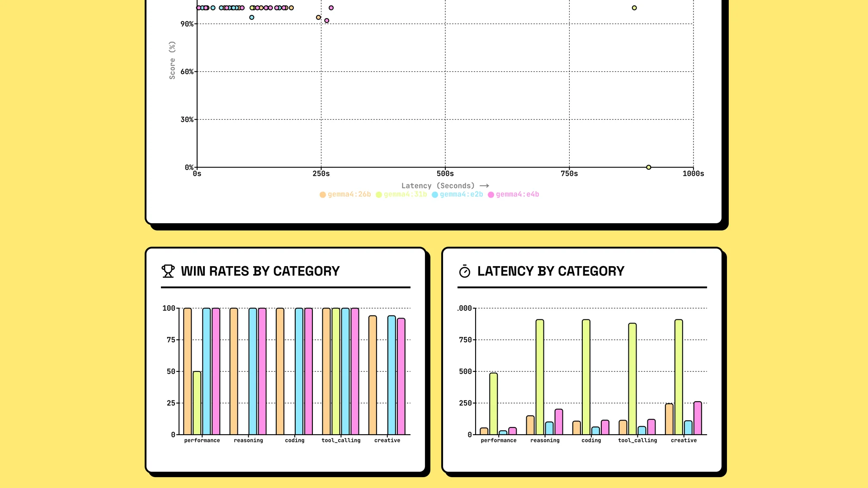The image size is (868, 488).
Task: Click the green performance bar in latency chart
Action: coord(494,404)
